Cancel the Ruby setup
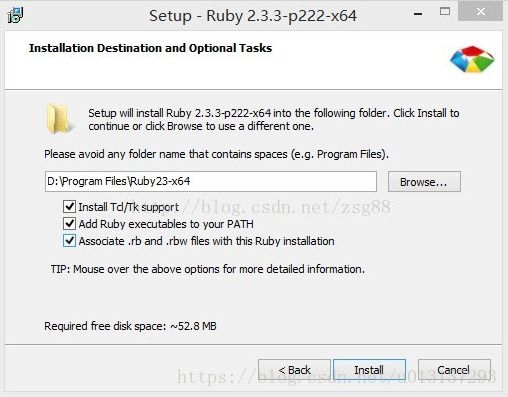Screen dimensions: 508x397 tap(454, 370)
